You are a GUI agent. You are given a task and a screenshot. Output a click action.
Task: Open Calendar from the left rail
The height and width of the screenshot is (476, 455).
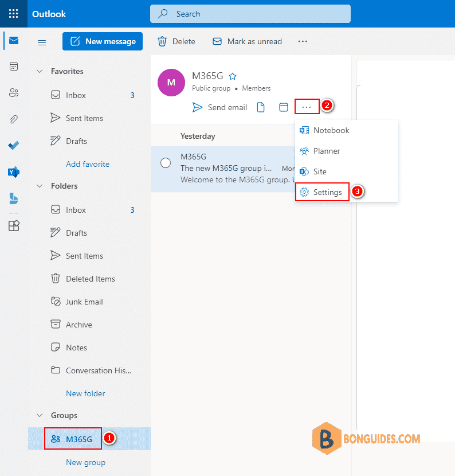pyautogui.click(x=14, y=67)
